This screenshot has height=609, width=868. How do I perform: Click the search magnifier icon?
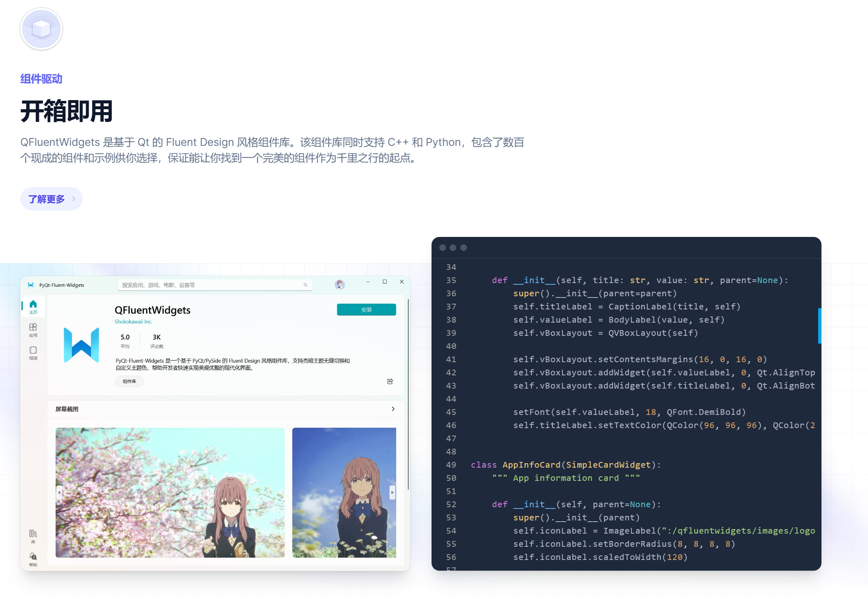pos(306,285)
